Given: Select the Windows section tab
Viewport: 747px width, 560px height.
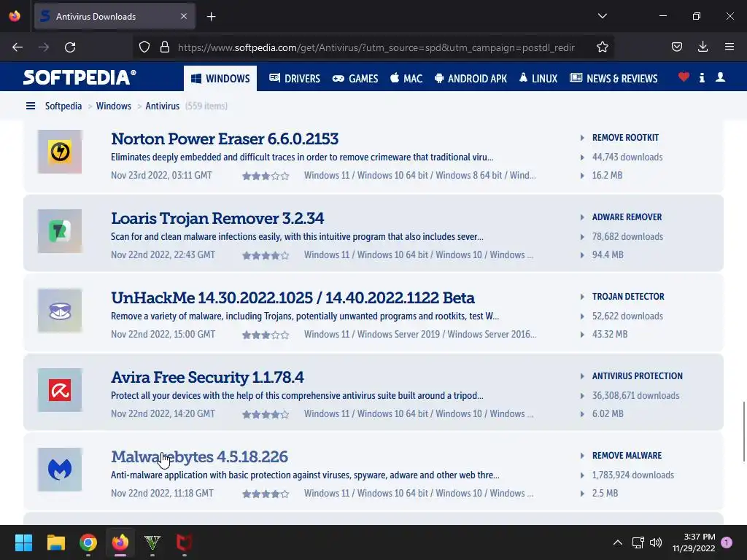Looking at the screenshot, I should 220,79.
